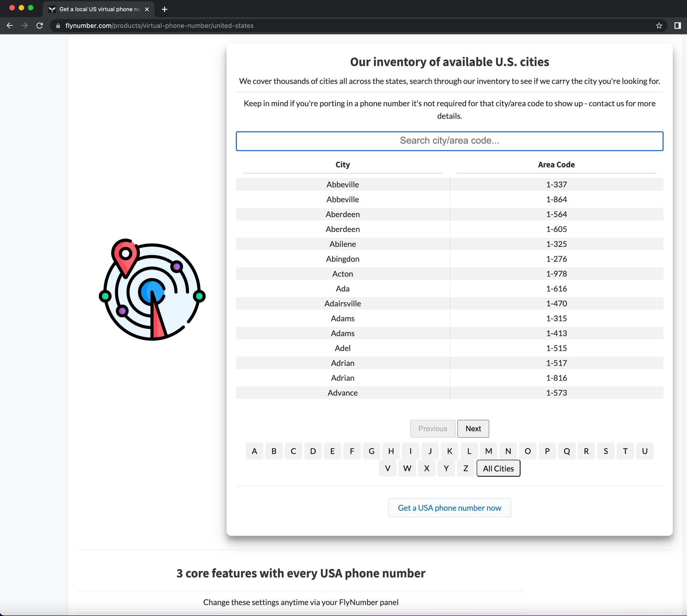
Task: Filter cities by letter M
Action: click(488, 451)
